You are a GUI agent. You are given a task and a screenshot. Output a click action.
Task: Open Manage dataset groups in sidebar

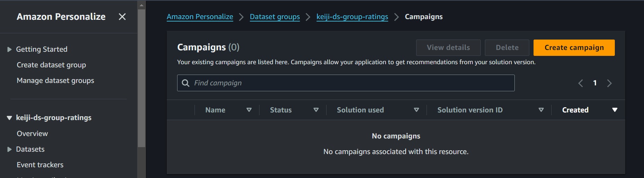pos(55,80)
